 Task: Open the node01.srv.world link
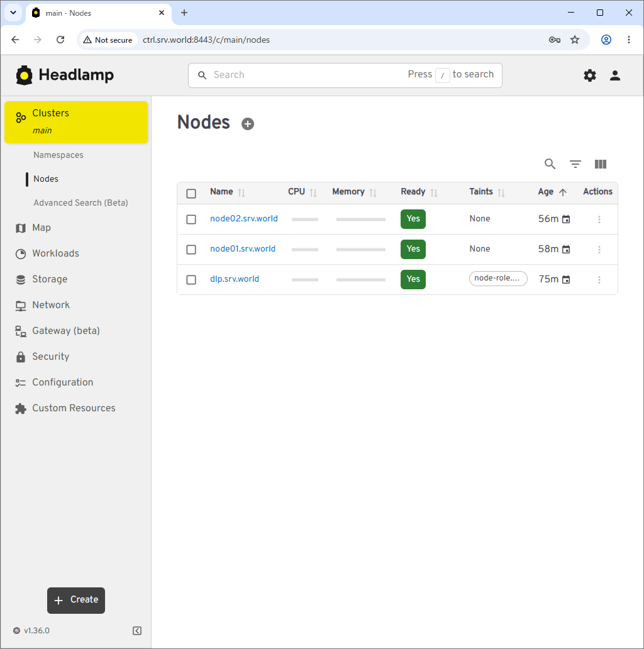pos(243,249)
